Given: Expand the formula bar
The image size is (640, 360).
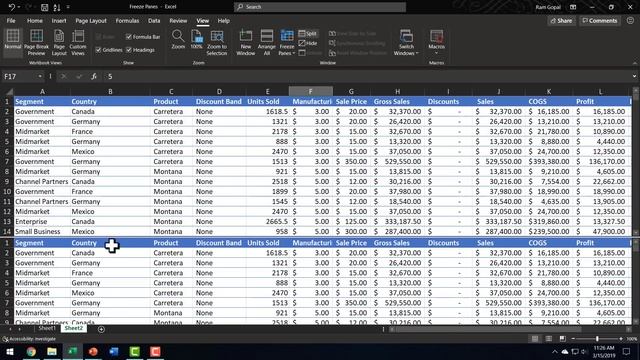Looking at the screenshot, I should [634, 76].
